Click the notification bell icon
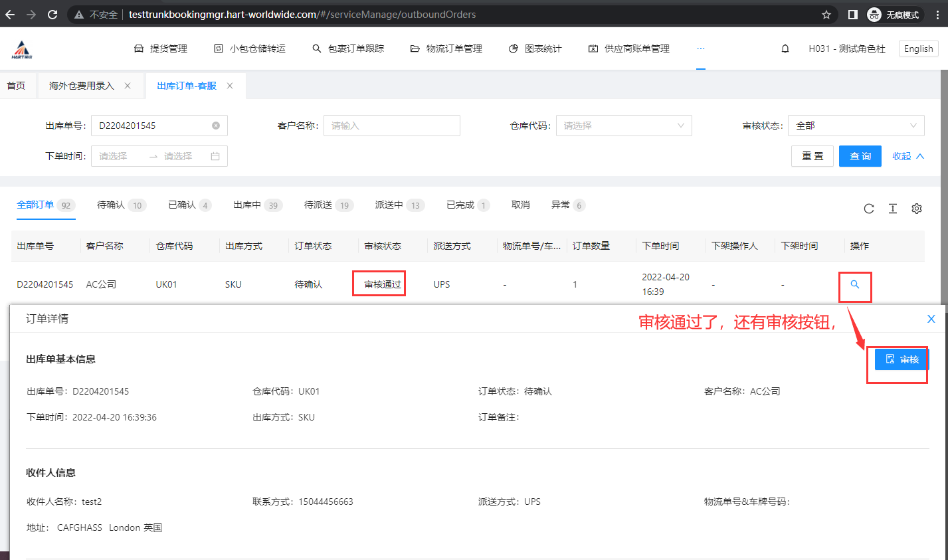Image resolution: width=948 pixels, height=560 pixels. coord(785,48)
